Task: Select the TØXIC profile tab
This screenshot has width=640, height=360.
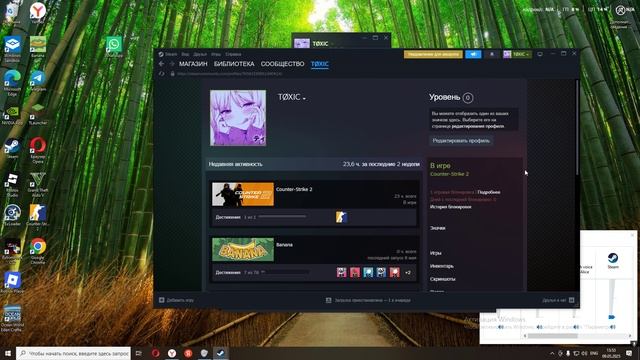Action: [x=320, y=64]
